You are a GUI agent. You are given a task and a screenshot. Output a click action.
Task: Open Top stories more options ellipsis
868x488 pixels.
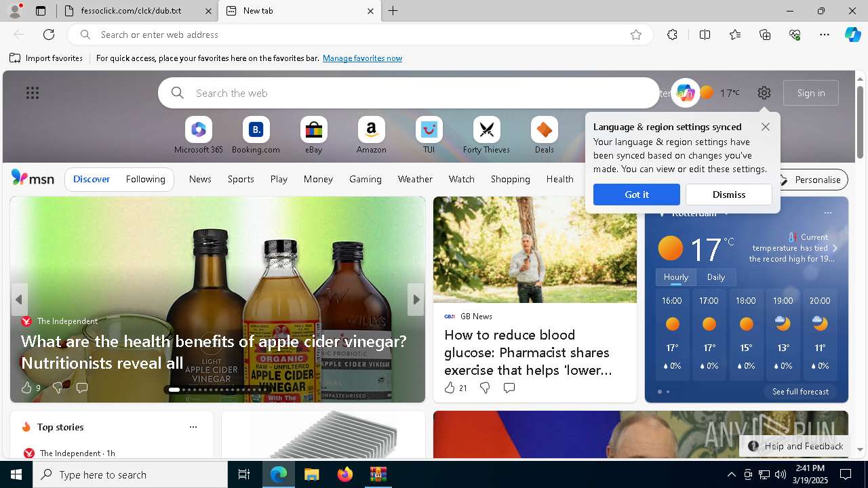193,427
